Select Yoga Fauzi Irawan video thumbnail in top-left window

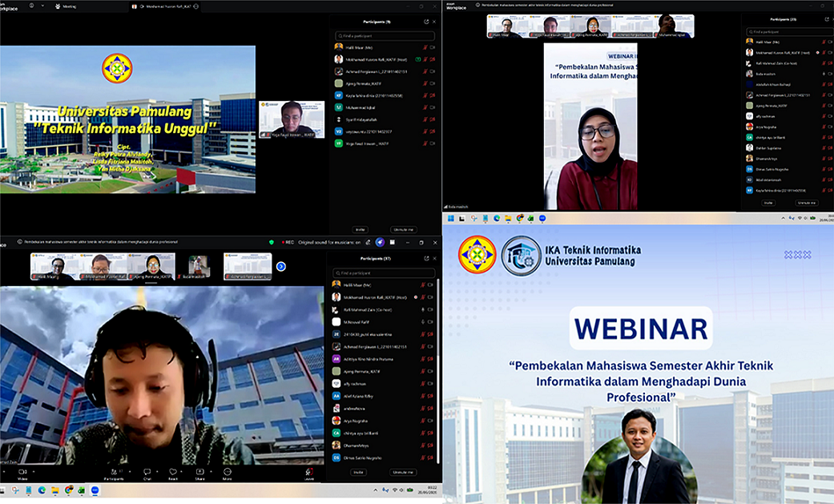pyautogui.click(x=292, y=119)
